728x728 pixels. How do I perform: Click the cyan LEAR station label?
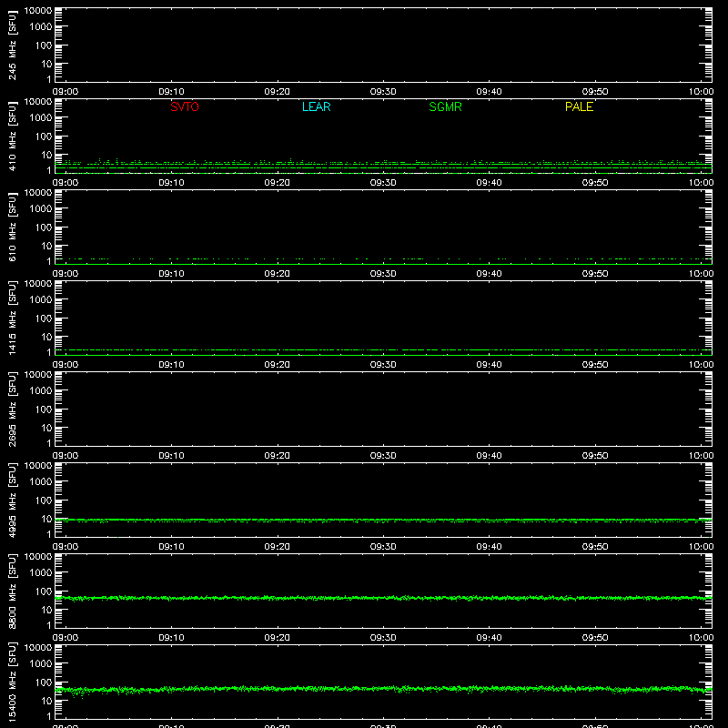point(316,106)
